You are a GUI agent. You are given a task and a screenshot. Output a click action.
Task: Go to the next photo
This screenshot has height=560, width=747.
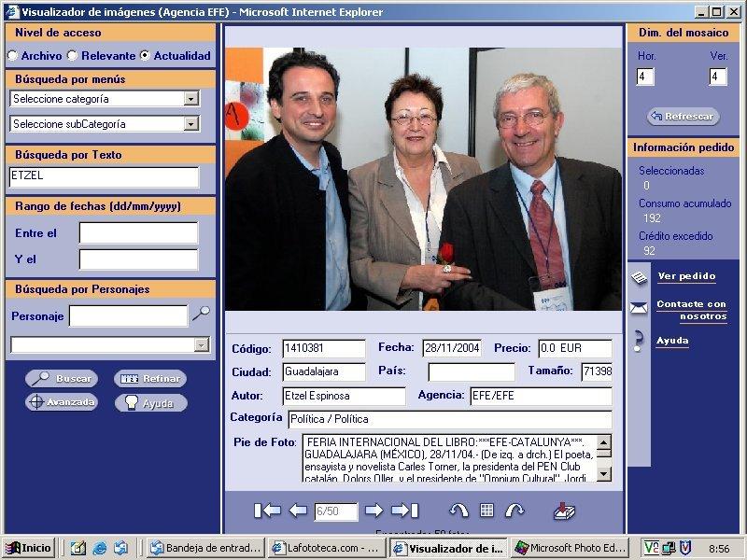[374, 511]
